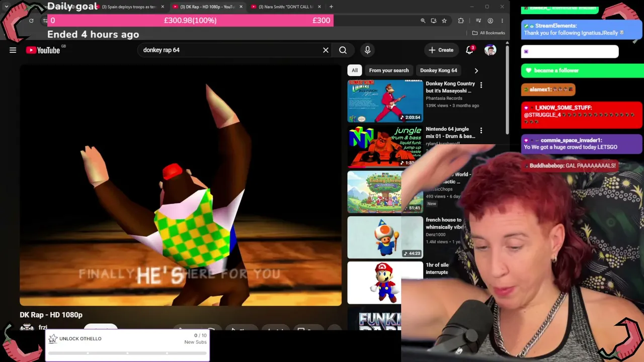
Task: Show more filter chips with the arrow
Action: [476, 70]
